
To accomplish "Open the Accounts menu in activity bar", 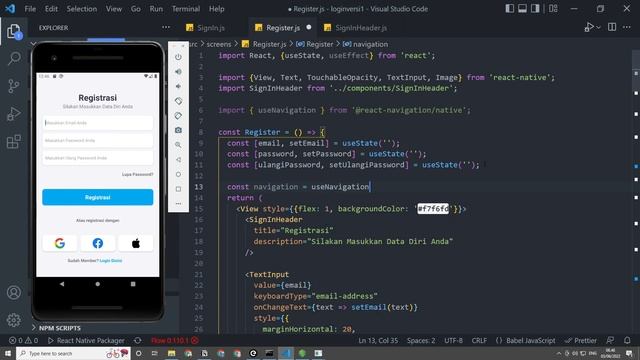I will click(x=13, y=293).
